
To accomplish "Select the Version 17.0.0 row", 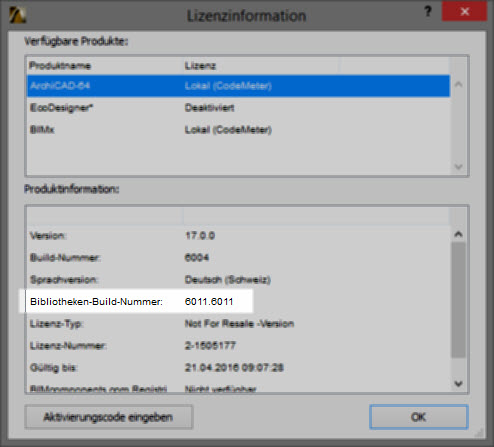I will 238,235.
